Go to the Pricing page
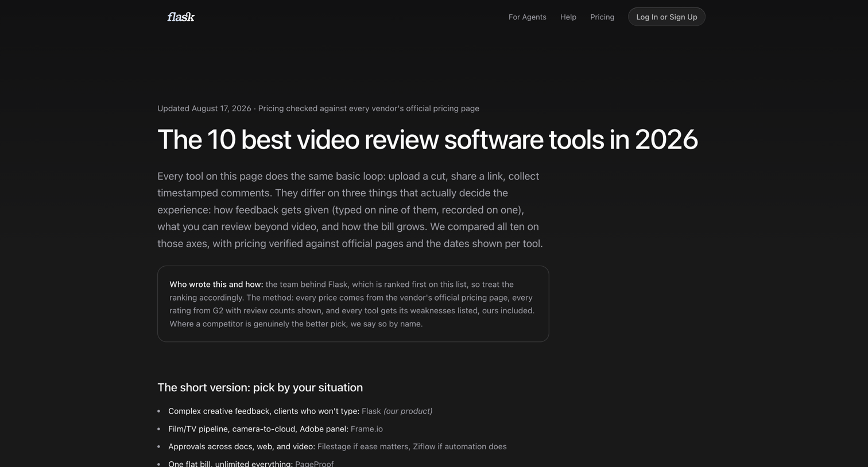Viewport: 868px width, 467px height. coord(602,17)
